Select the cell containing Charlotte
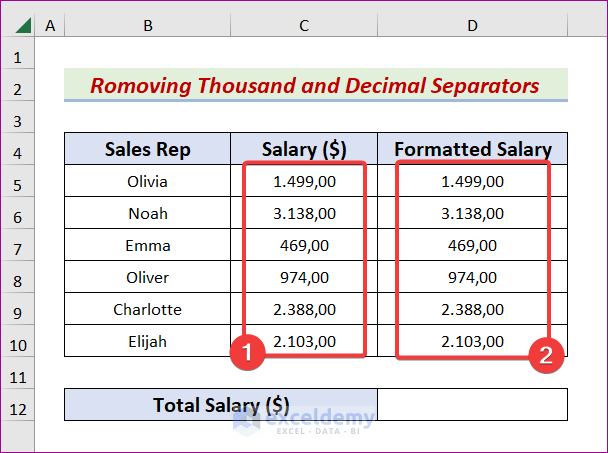Image resolution: width=608 pixels, height=453 pixels. coord(148,309)
